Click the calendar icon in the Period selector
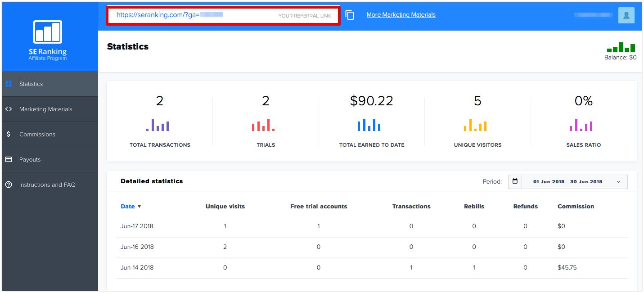644x293 pixels. click(x=515, y=181)
